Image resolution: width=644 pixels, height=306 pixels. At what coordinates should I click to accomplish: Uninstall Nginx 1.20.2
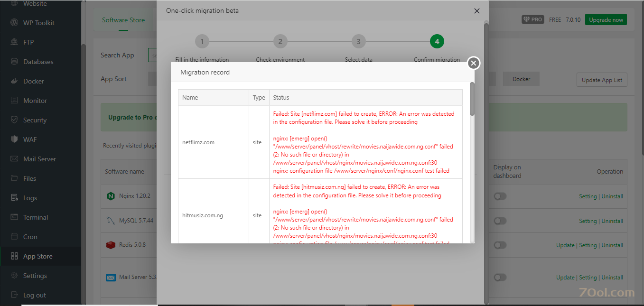(x=612, y=196)
